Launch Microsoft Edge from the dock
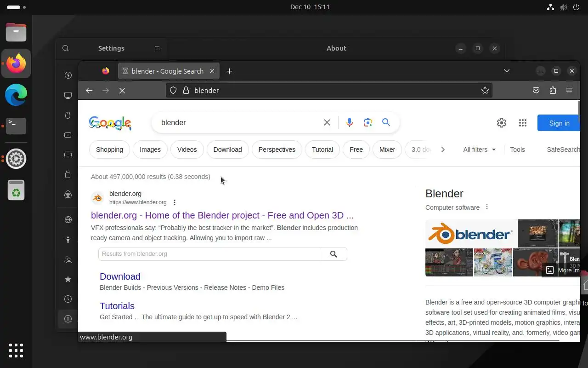This screenshot has height=368, width=588. click(x=16, y=95)
